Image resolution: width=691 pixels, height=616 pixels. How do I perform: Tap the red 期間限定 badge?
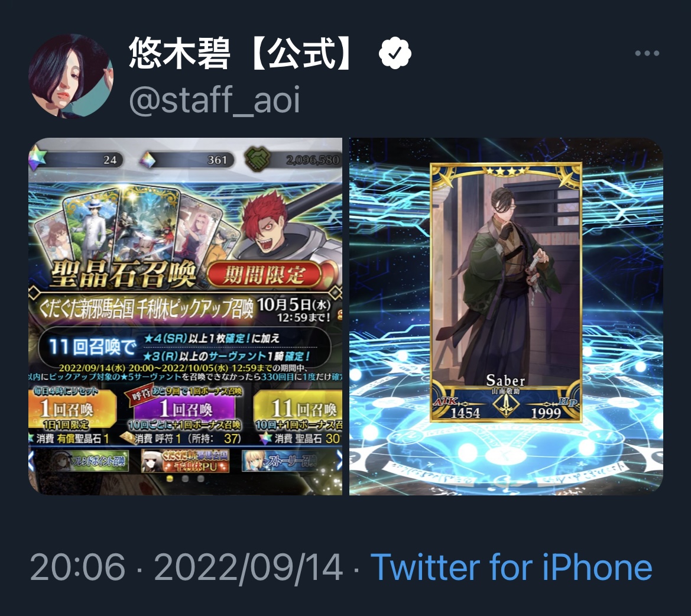[264, 275]
